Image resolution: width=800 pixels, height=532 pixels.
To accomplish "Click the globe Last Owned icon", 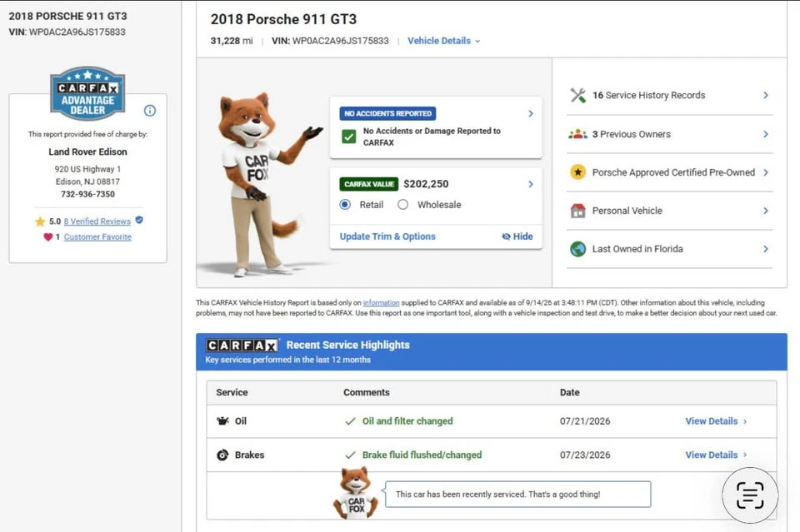I will pos(578,249).
